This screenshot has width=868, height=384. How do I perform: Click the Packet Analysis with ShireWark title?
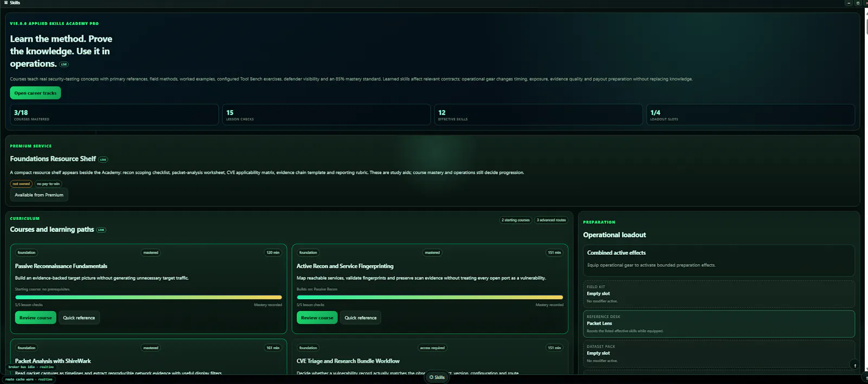[53, 361]
